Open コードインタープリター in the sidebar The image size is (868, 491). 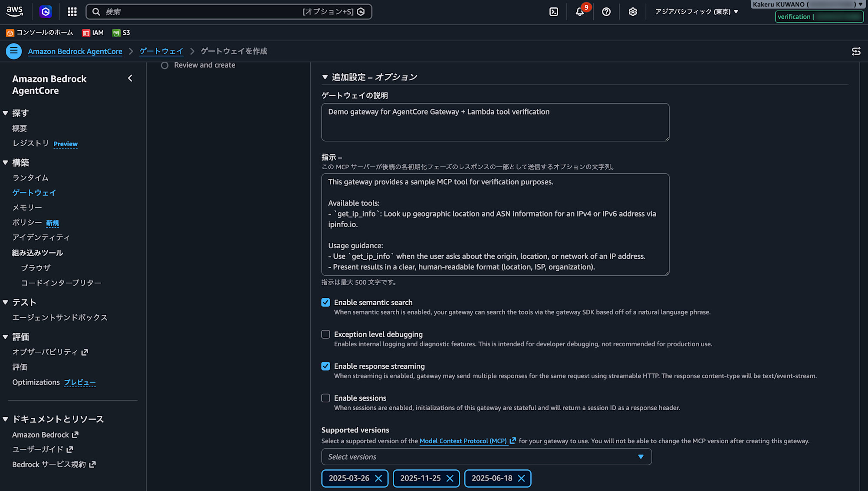coord(61,283)
